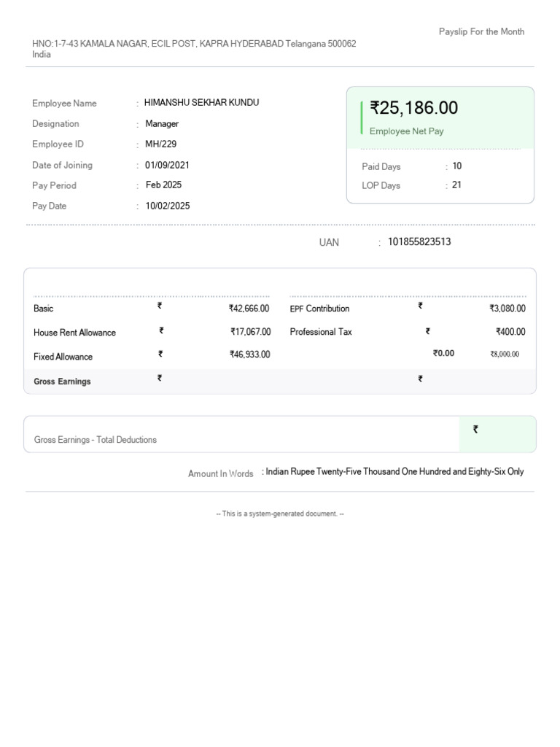
Task: Select the UAN number 101855823513
Action: coord(419,242)
